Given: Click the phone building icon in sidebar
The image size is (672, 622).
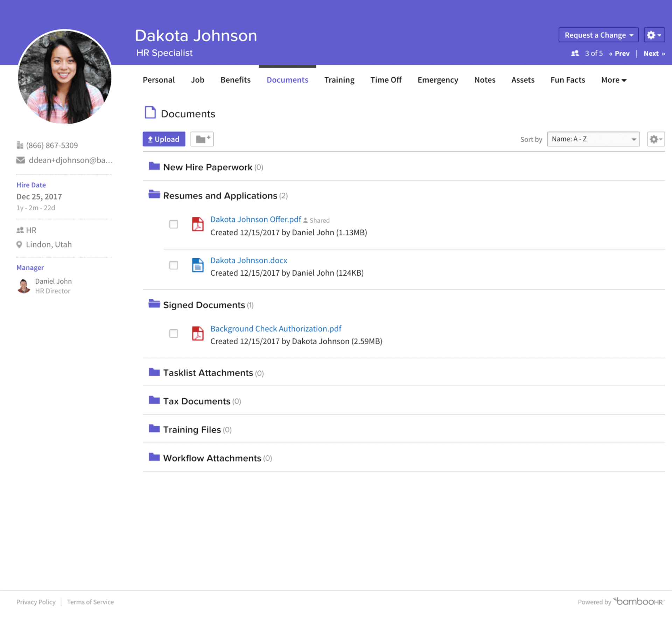Looking at the screenshot, I should pos(20,145).
